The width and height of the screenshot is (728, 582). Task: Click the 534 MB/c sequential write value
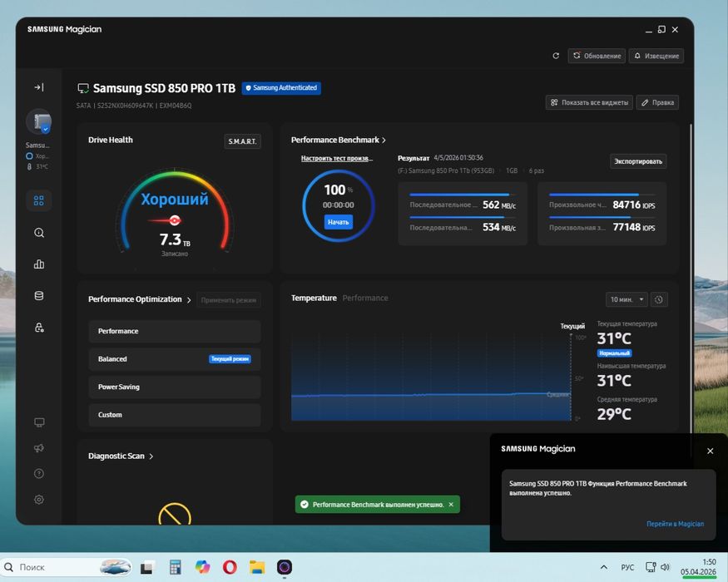click(x=498, y=227)
